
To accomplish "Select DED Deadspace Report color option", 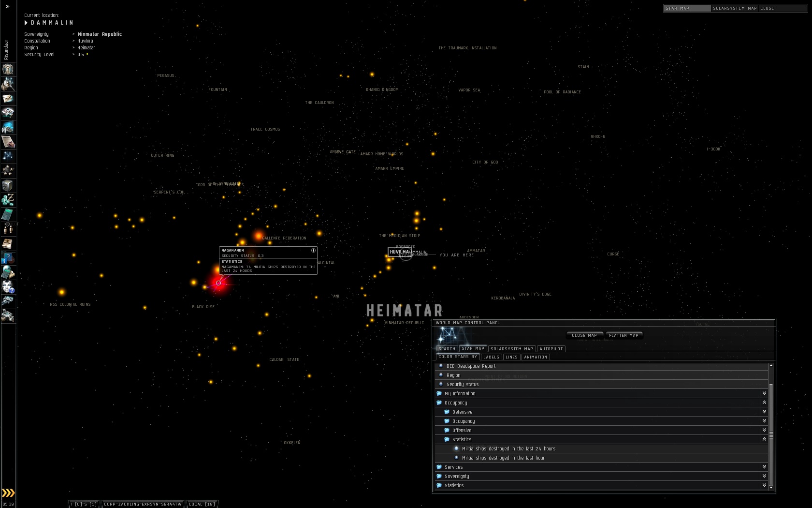I will point(602,366).
